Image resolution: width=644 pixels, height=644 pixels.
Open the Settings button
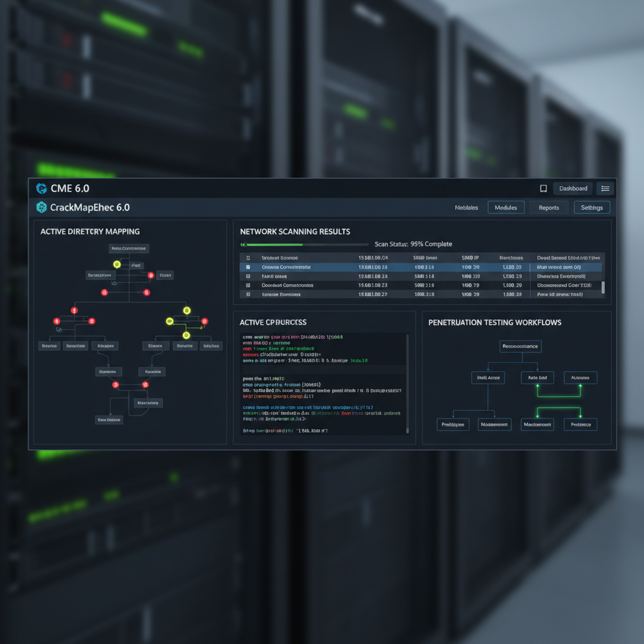point(592,207)
